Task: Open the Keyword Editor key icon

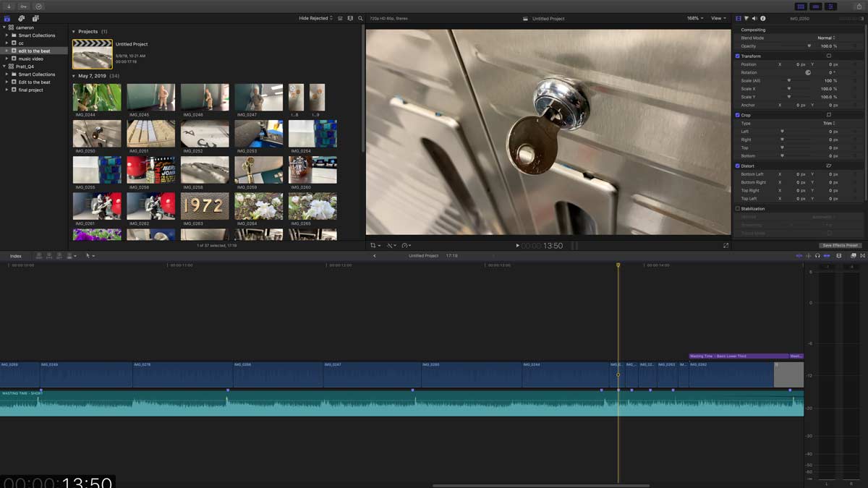Action: click(23, 6)
